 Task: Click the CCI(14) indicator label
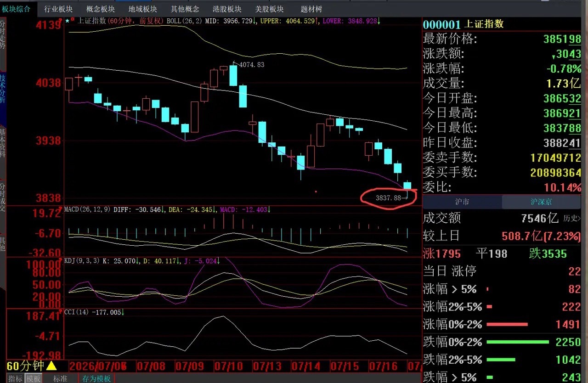(x=77, y=312)
